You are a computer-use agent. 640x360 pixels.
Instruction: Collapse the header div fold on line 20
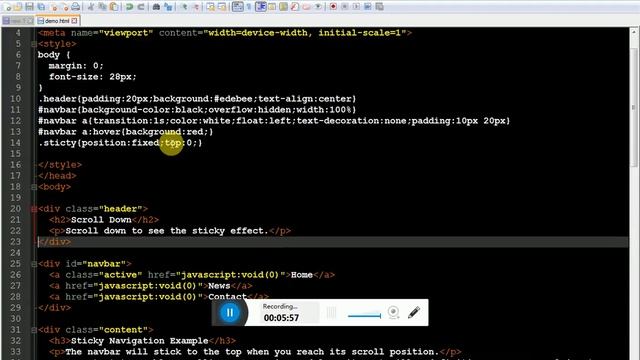point(34,209)
